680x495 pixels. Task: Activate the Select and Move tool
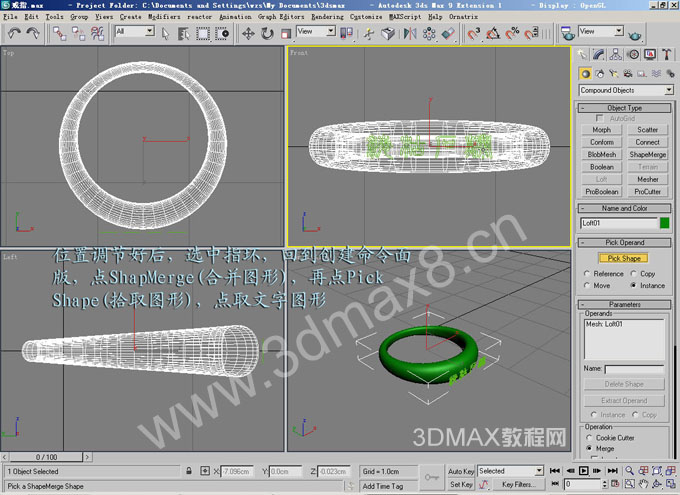(248, 33)
